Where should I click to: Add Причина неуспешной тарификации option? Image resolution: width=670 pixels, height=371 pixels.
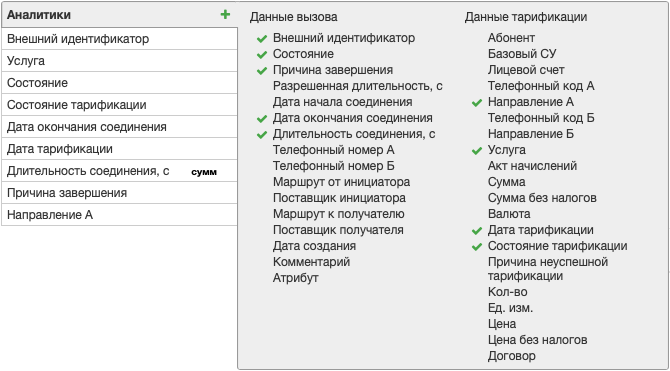(548, 268)
